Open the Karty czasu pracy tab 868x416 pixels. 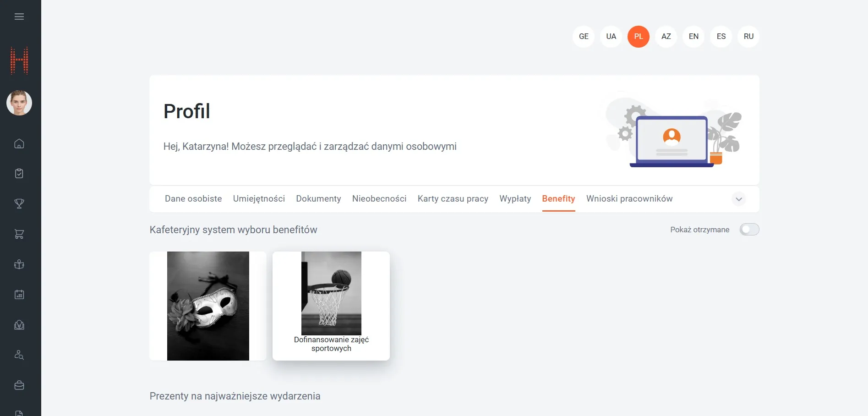pos(453,199)
